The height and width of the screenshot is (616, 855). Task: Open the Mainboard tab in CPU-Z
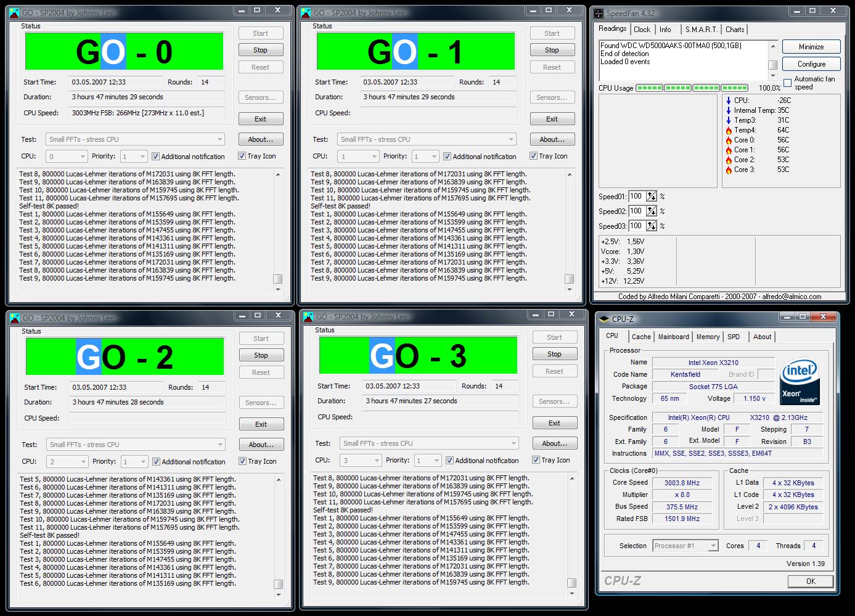674,337
